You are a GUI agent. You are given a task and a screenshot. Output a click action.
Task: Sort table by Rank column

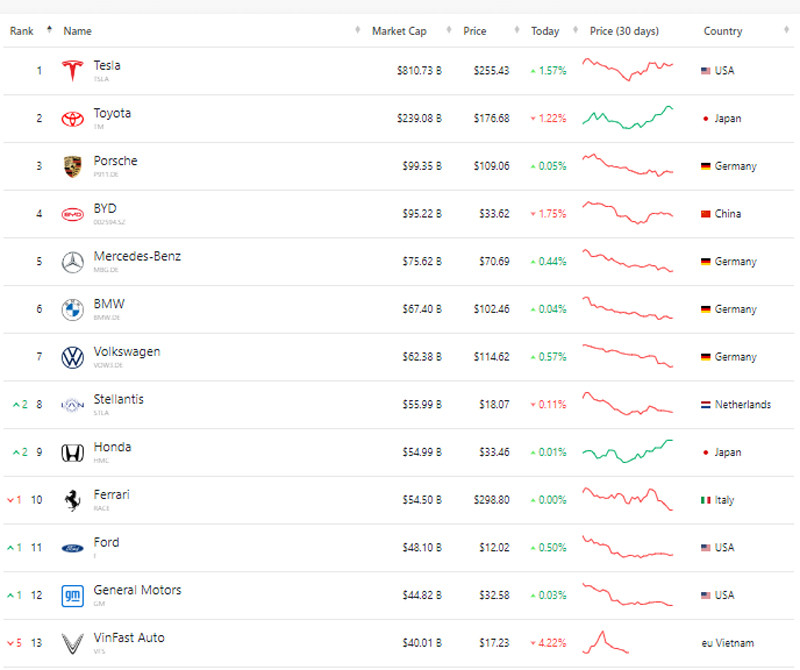click(22, 31)
